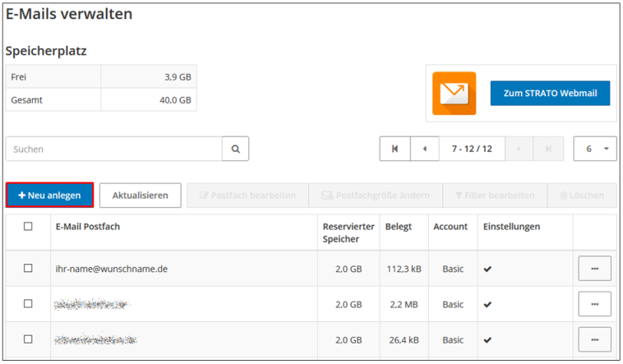Click the orange STRATO Webmail envelope icon
The height and width of the screenshot is (364, 623).
pyautogui.click(x=454, y=94)
